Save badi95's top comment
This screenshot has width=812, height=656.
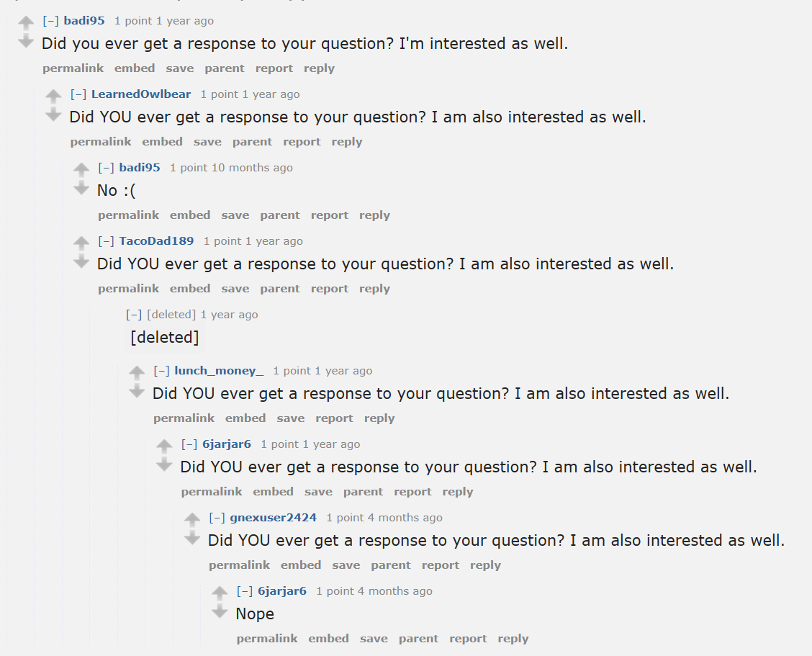[x=179, y=68]
